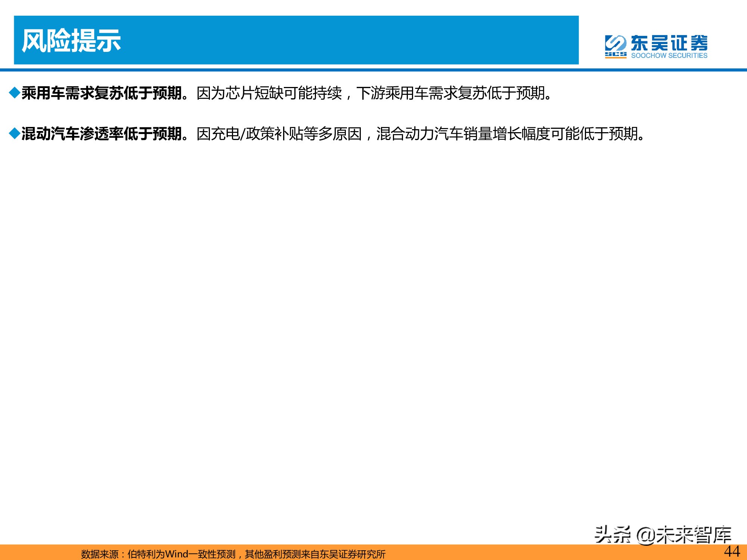Click the 数据来源 footer source note
Viewport: 747px width, 560px height.
click(99, 554)
